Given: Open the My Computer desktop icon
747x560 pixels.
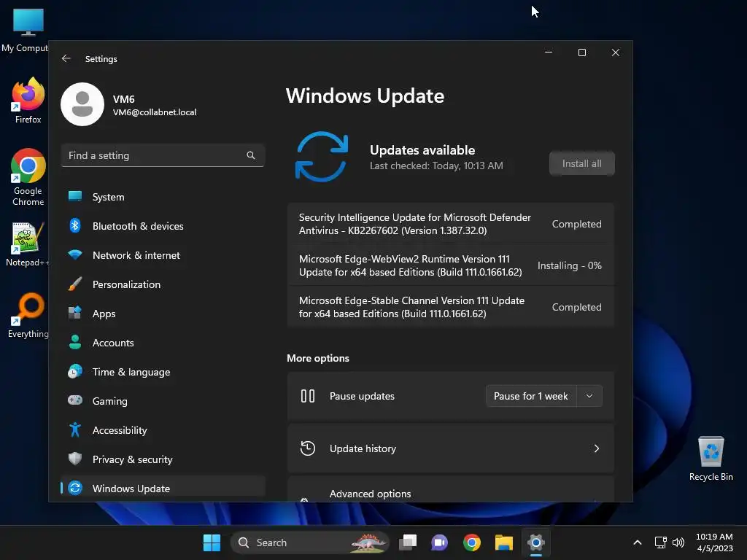Looking at the screenshot, I should click(25, 29).
